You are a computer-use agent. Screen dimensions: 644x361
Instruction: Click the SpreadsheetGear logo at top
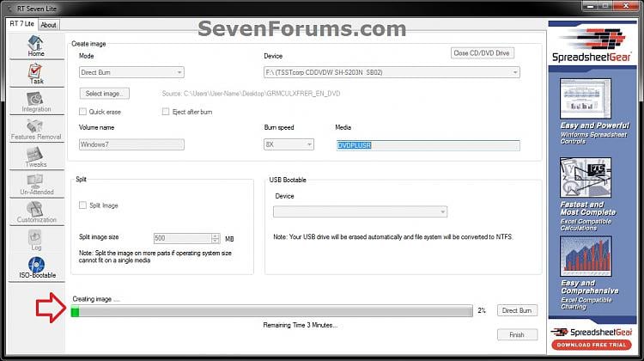[x=592, y=46]
